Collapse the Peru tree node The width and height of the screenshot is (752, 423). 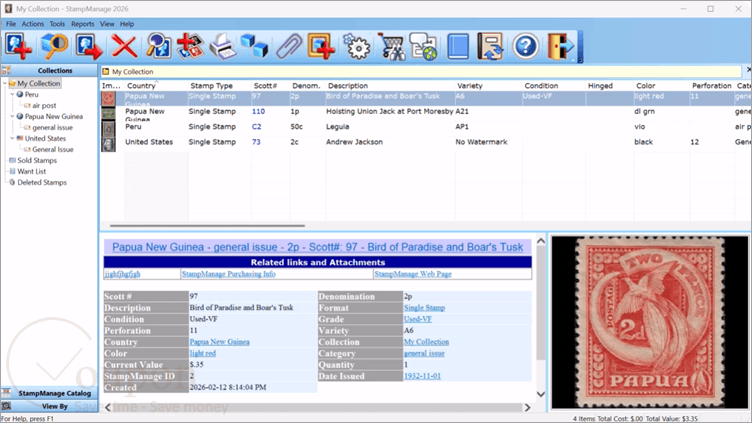(12, 94)
